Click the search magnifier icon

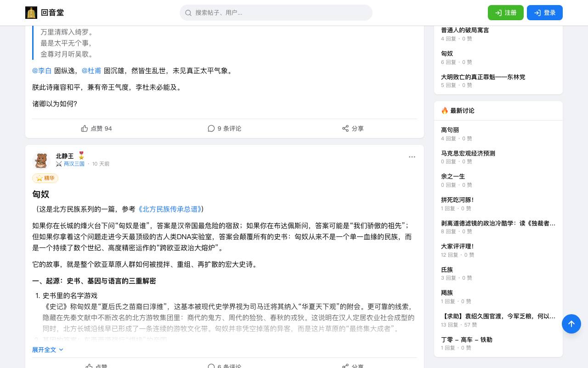tap(188, 13)
